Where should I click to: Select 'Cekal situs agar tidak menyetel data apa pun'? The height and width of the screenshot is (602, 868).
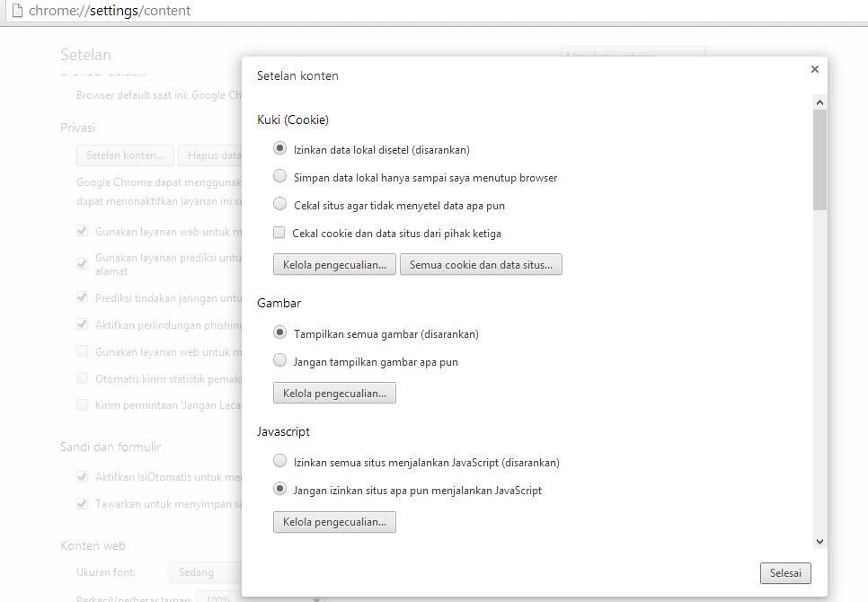280,204
